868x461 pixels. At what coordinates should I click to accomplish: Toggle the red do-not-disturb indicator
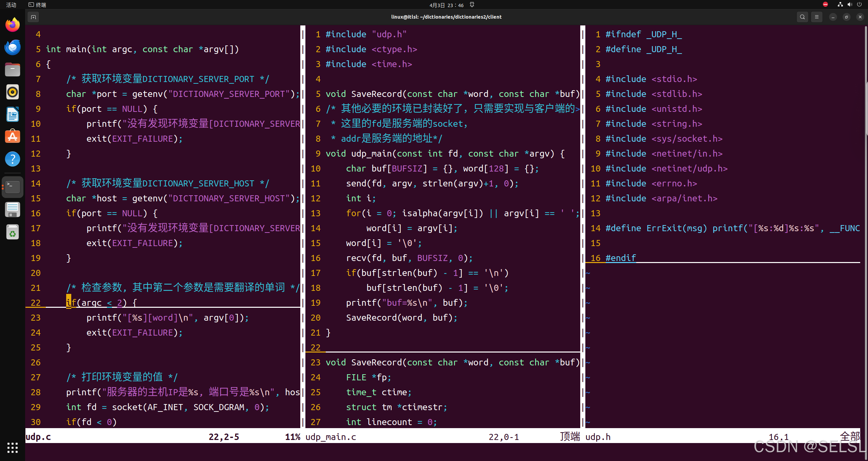[x=825, y=4]
